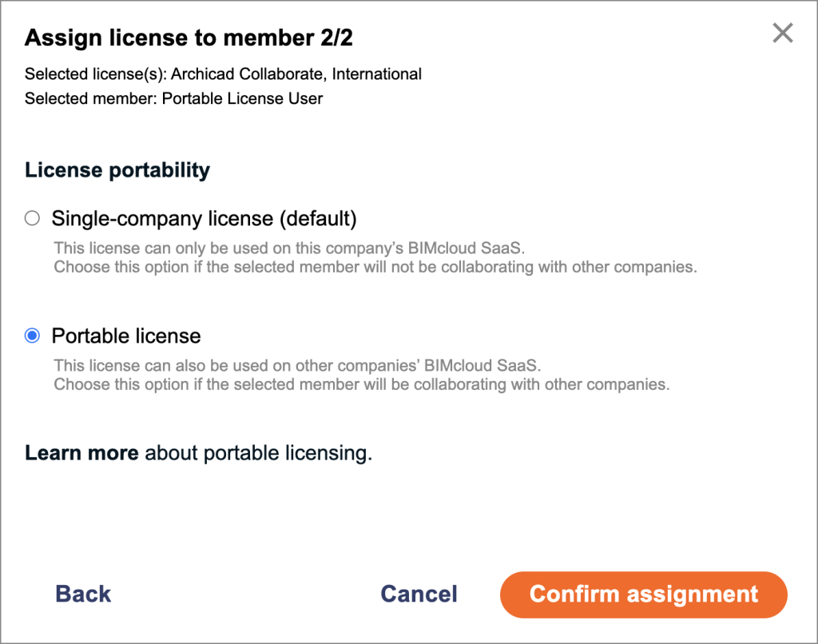Click the License portability heading

click(117, 170)
